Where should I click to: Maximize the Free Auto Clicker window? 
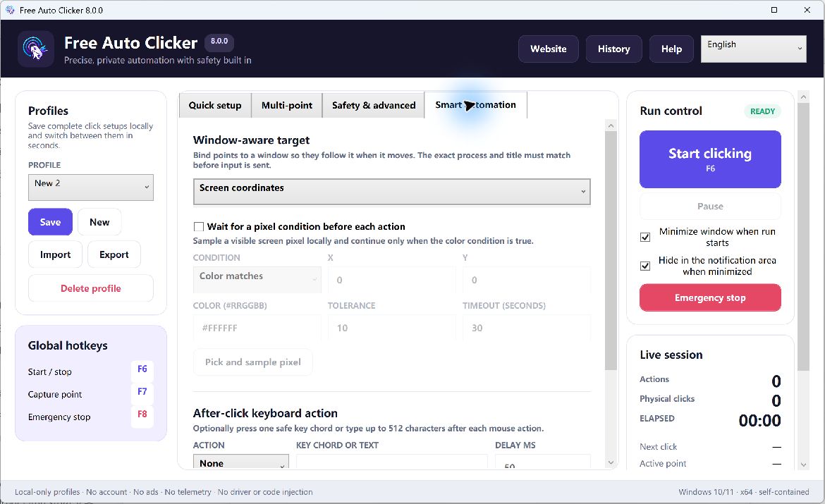point(774,9)
